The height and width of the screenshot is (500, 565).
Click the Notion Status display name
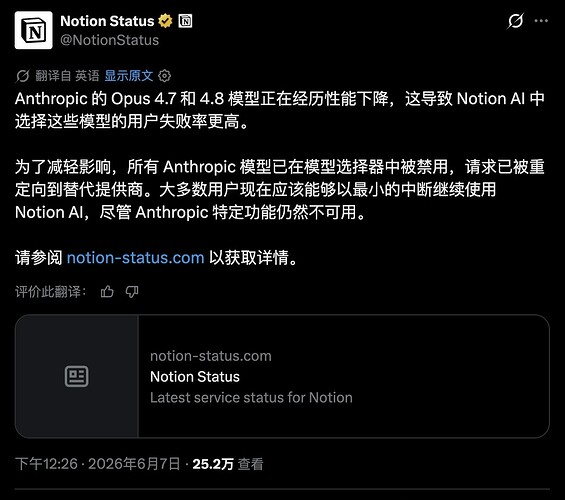point(107,21)
